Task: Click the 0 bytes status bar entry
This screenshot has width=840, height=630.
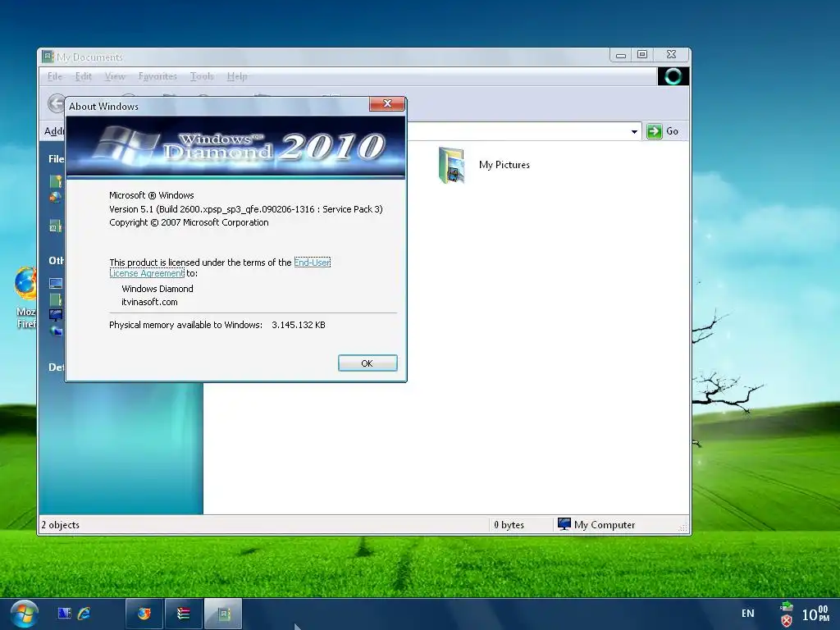Action: coord(509,525)
